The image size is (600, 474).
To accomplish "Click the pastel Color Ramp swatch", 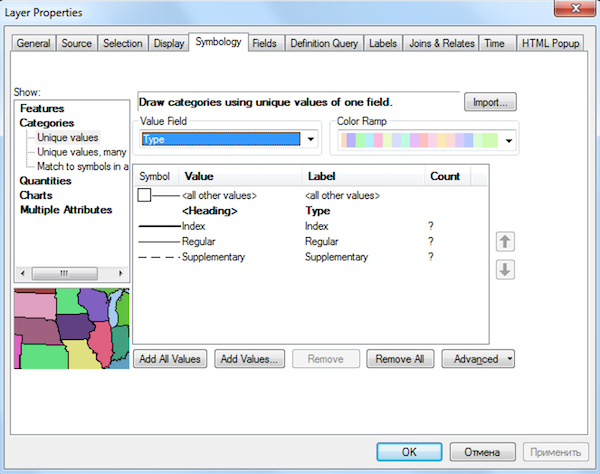I will (x=419, y=140).
